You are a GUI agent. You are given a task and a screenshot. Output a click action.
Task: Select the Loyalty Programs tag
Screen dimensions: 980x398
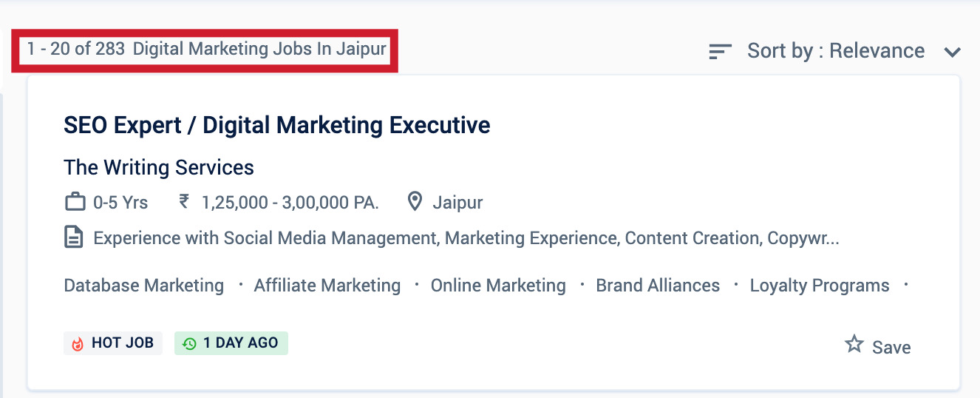pyautogui.click(x=820, y=286)
